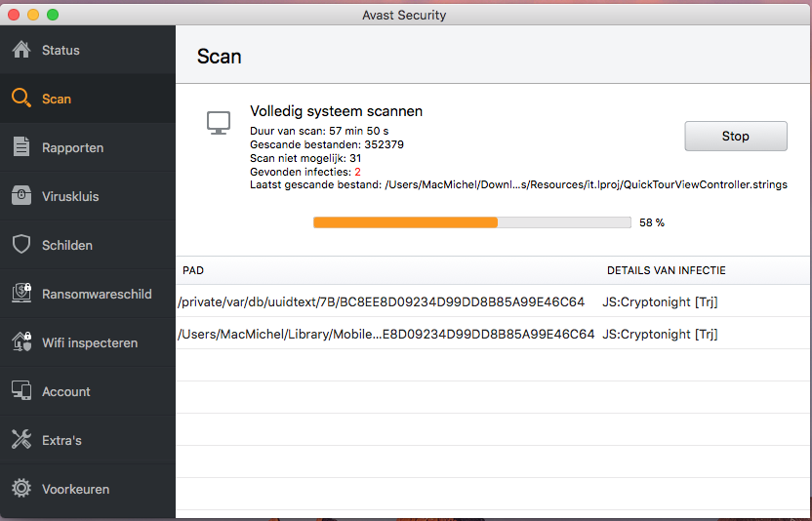Click the Scan page title
Image resolution: width=812 pixels, height=521 pixels.
(219, 57)
